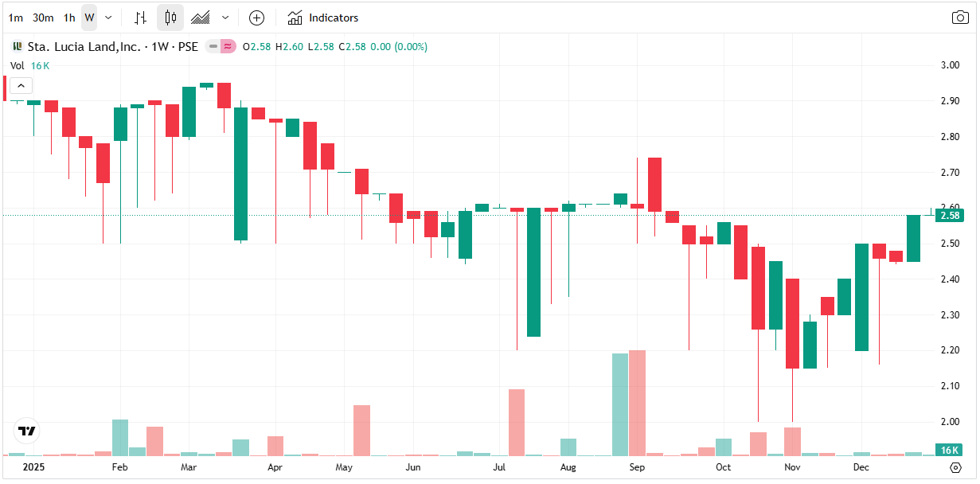
Task: Select the candlestick chart style icon
Action: [x=170, y=18]
